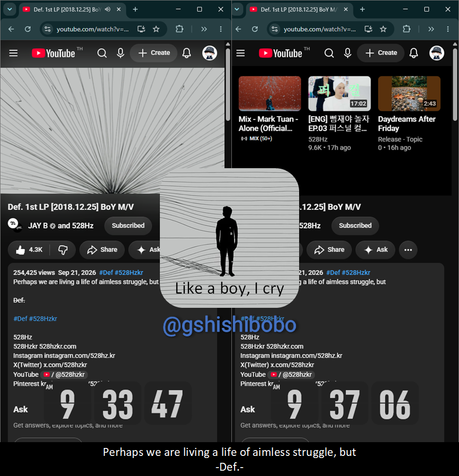The height and width of the screenshot is (476, 459).
Task: Expand tab search chevron in left window
Action: 10,10
